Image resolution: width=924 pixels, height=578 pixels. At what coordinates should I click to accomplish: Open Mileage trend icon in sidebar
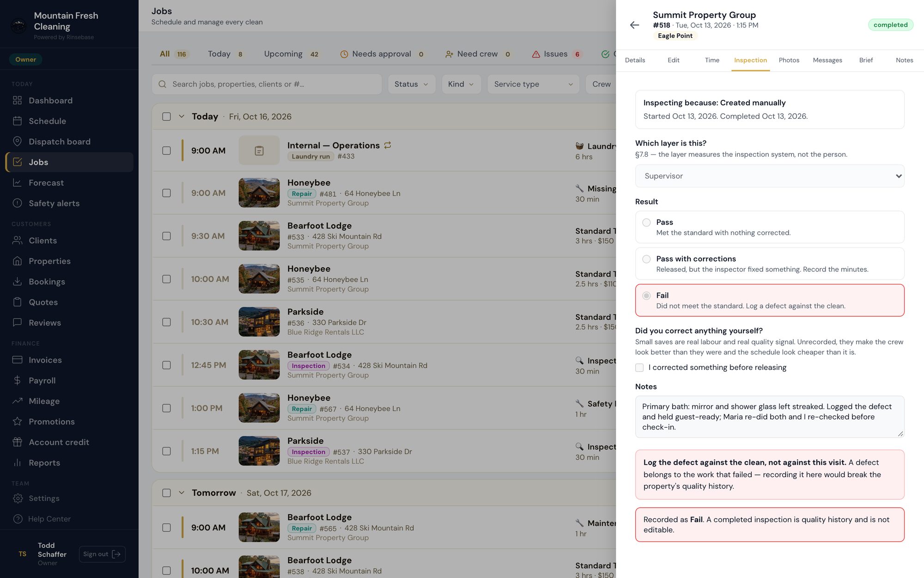pos(18,401)
